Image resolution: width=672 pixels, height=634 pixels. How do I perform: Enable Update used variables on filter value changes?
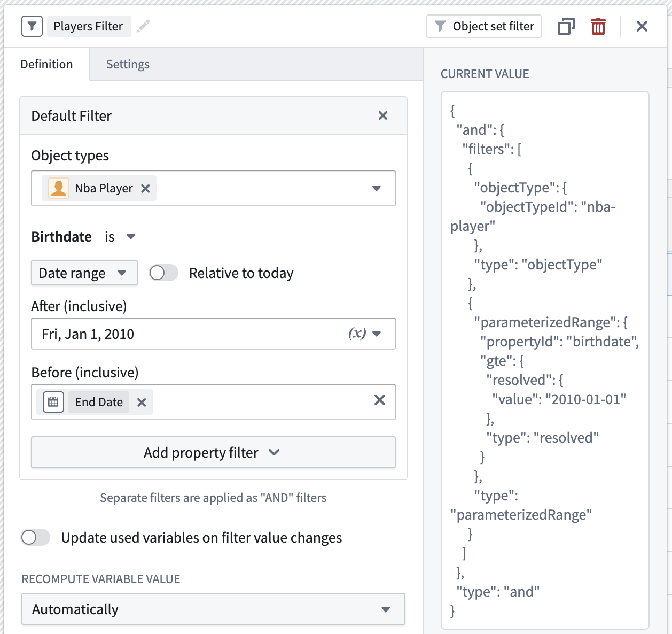36,537
